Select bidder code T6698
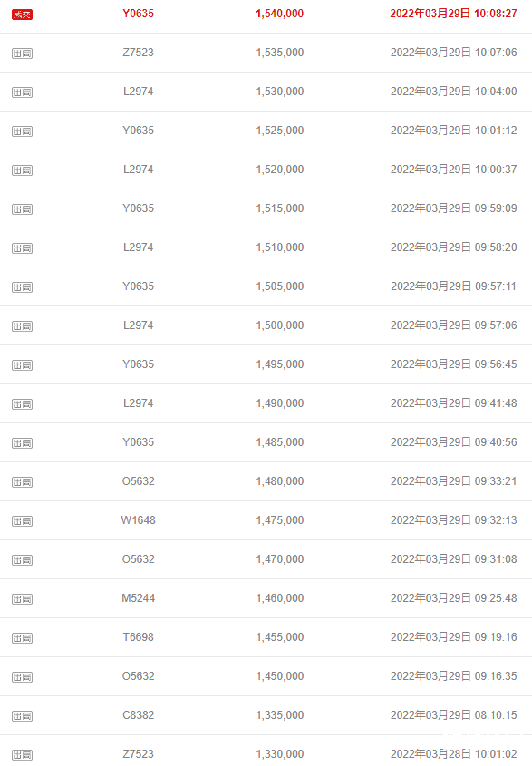Viewport: 532px width, 766px height. point(139,637)
